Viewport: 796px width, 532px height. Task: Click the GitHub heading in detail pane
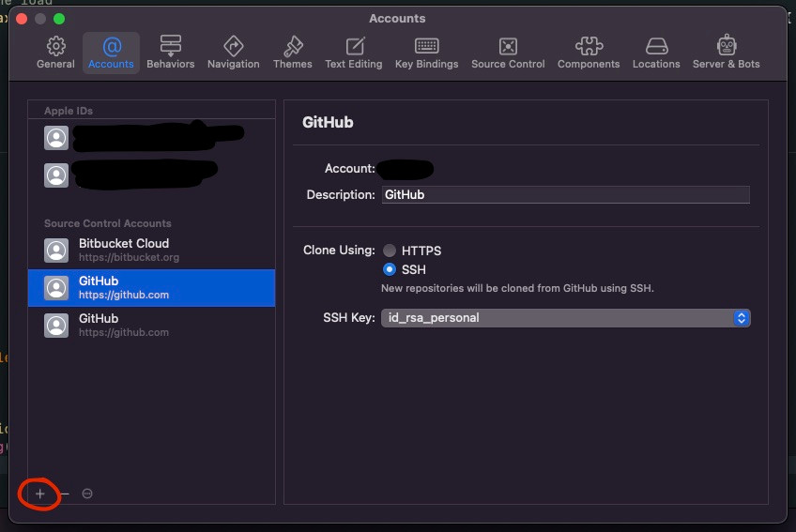click(328, 122)
